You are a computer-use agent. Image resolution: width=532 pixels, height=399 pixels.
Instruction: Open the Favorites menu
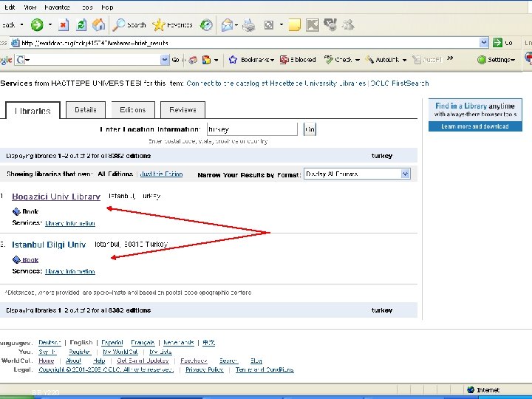tap(57, 7)
